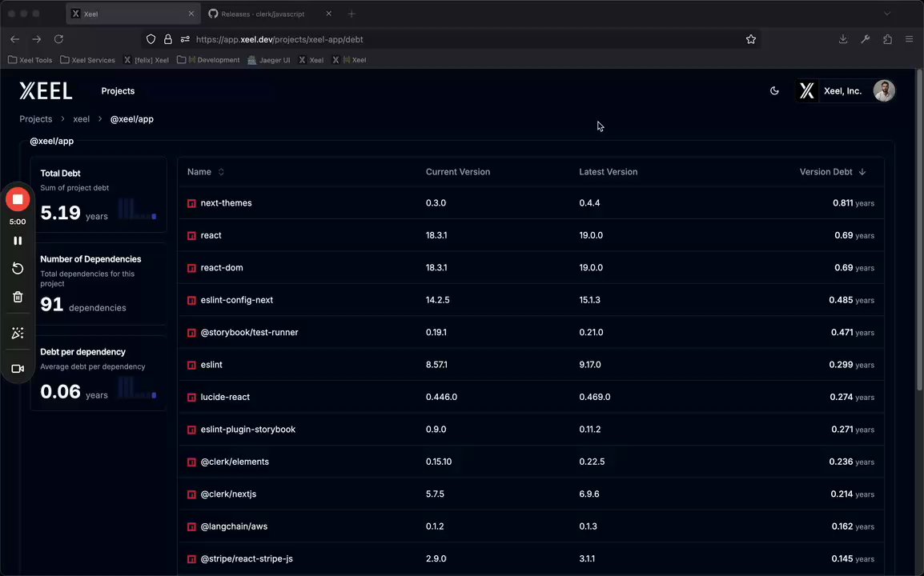Open the react-dom dependency name
The height and width of the screenshot is (576, 924).
point(222,267)
